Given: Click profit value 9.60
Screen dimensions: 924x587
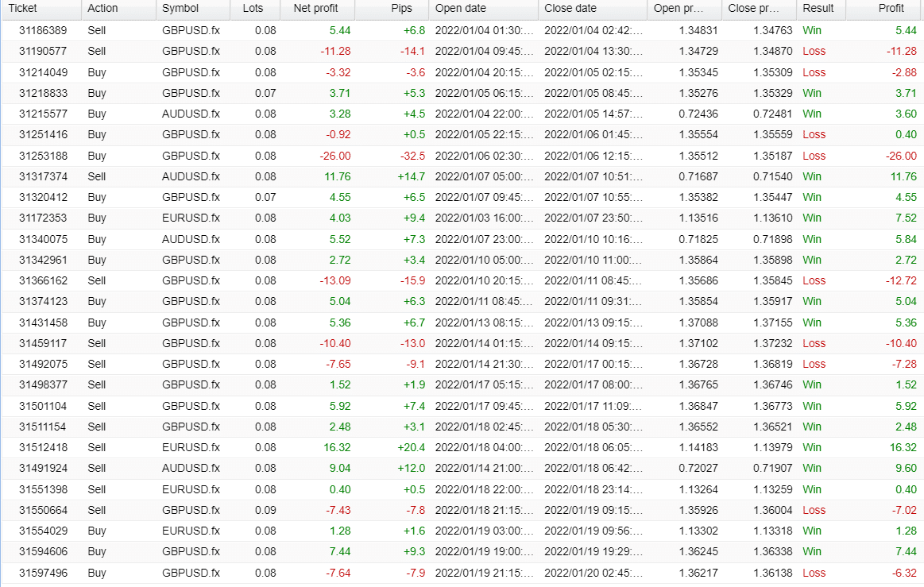Looking at the screenshot, I should (x=906, y=468).
